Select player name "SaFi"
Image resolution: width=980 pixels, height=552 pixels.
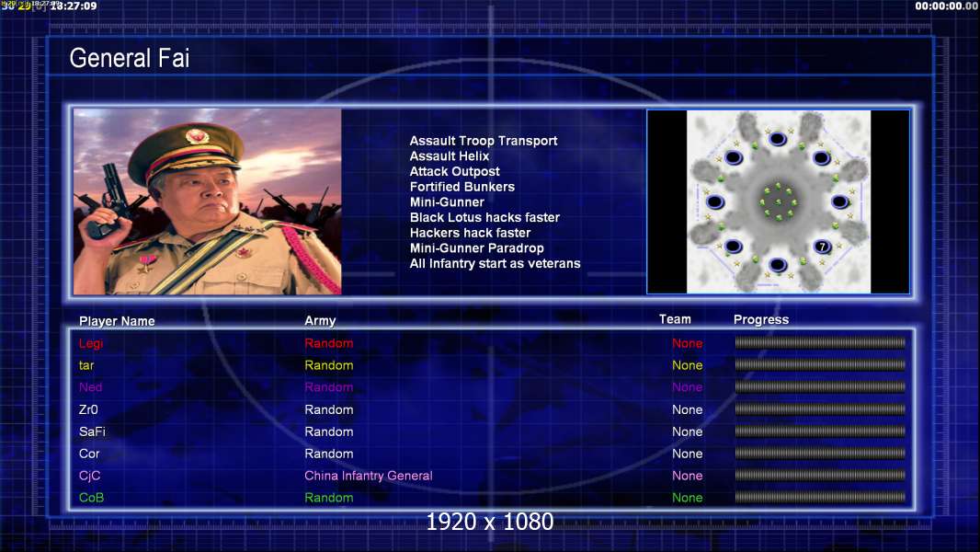[x=92, y=431]
